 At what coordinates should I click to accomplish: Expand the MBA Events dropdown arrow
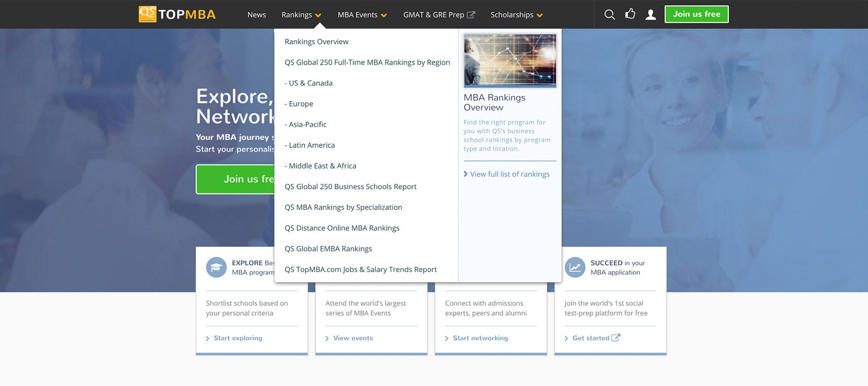click(384, 15)
